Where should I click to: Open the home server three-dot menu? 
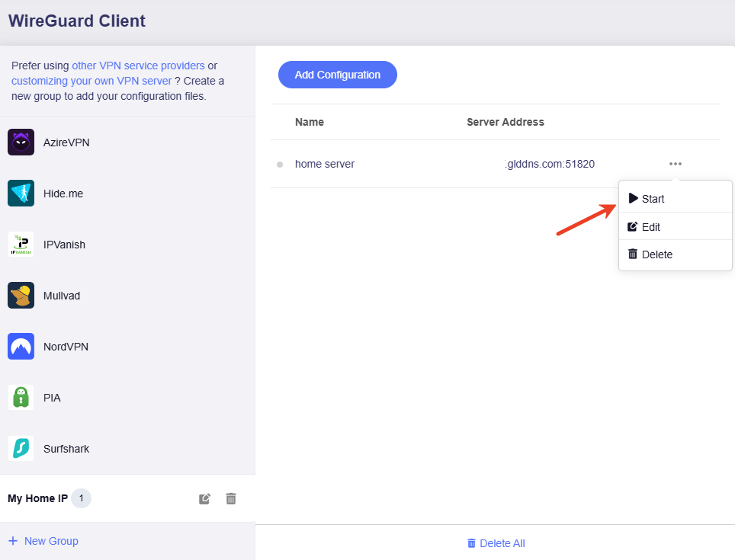pos(676,164)
